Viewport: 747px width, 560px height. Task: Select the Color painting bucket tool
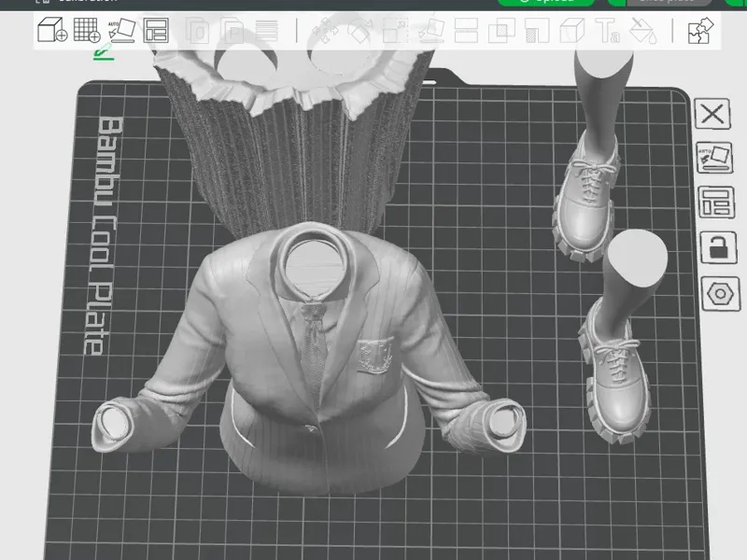click(642, 31)
